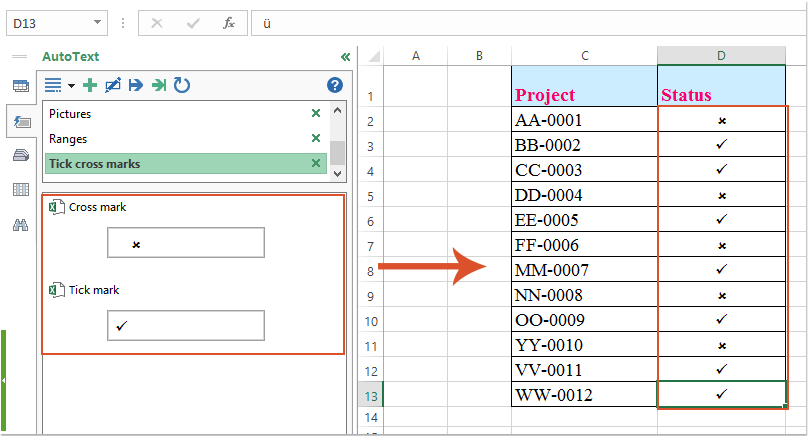Click the group list scrollbar thumb

pyautogui.click(x=338, y=153)
